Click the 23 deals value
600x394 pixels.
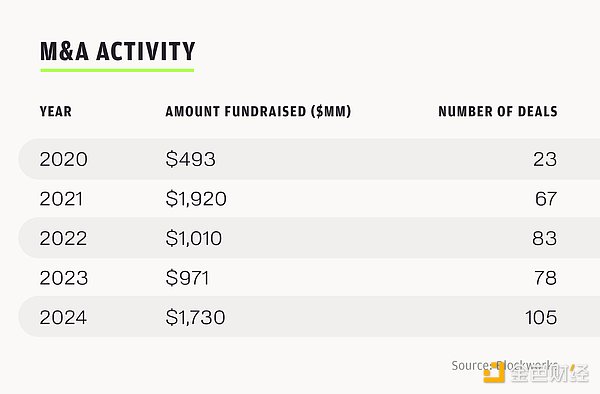(545, 159)
